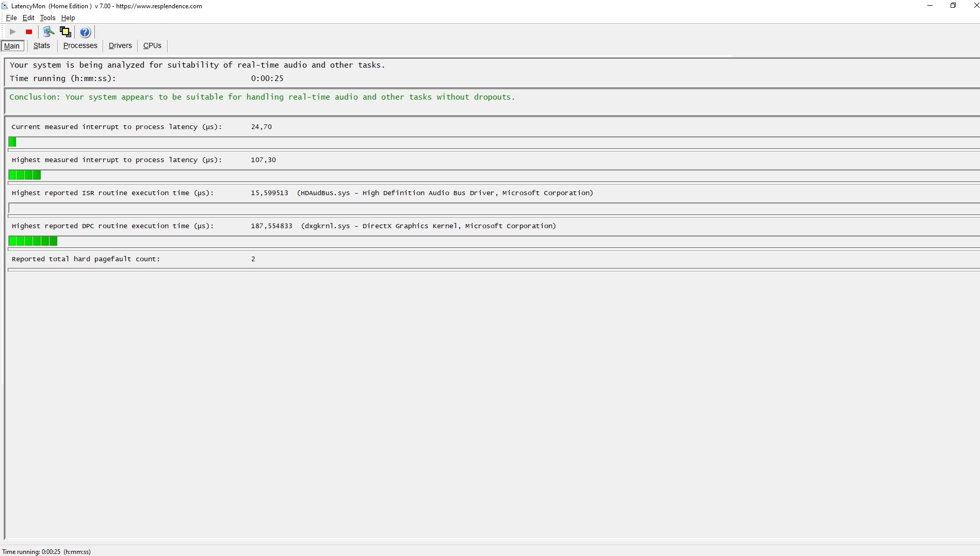The width and height of the screenshot is (980, 556).
Task: Open the File menu
Action: click(x=11, y=18)
